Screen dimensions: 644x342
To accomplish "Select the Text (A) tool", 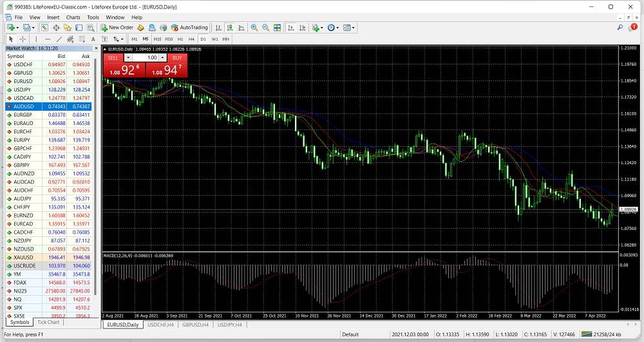I will click(93, 39).
